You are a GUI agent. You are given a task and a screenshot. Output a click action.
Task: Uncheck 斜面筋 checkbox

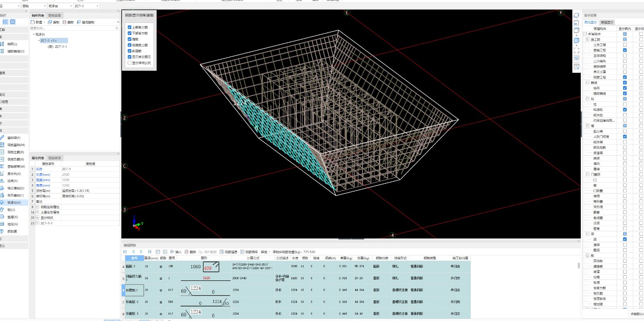(x=130, y=51)
